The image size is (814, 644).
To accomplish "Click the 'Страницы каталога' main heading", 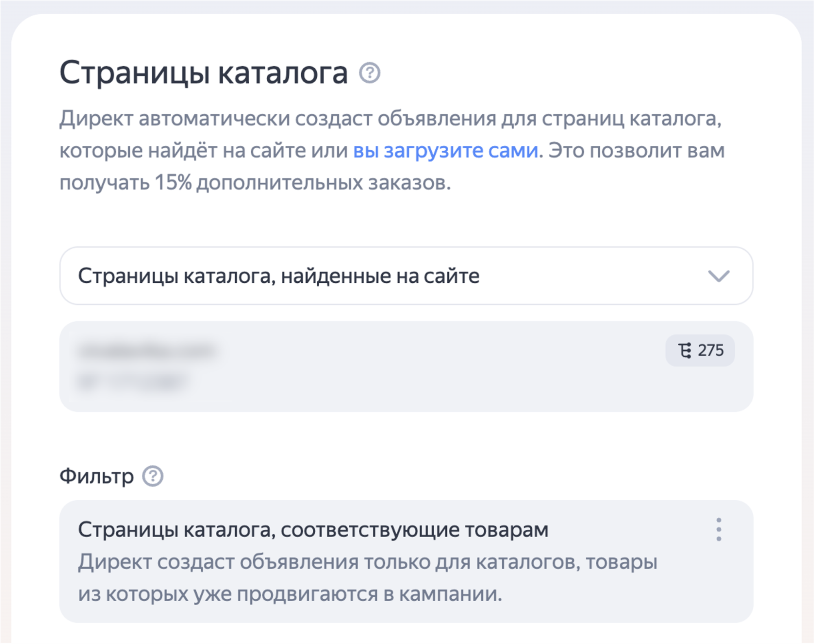I will tap(204, 73).
